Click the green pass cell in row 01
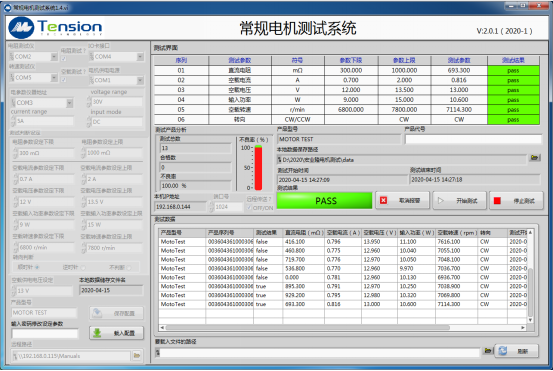Viewport: 553px width, 371px height. coord(513,71)
